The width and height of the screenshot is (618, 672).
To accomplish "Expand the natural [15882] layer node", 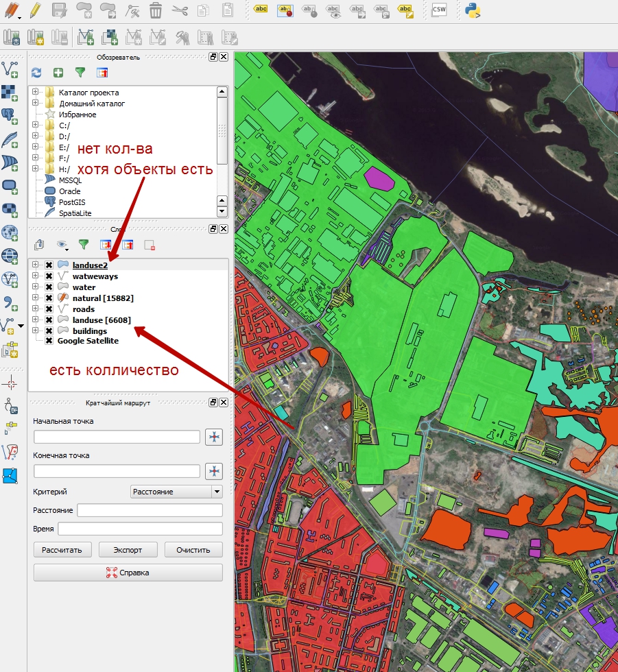I will 36,298.
